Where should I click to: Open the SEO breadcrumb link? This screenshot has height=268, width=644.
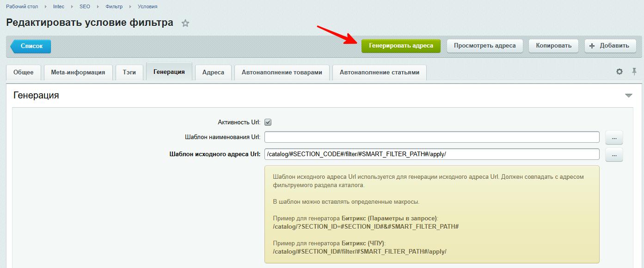85,6
